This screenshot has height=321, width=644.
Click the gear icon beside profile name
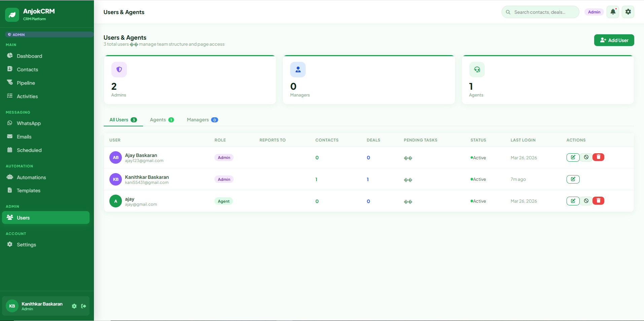tap(74, 306)
